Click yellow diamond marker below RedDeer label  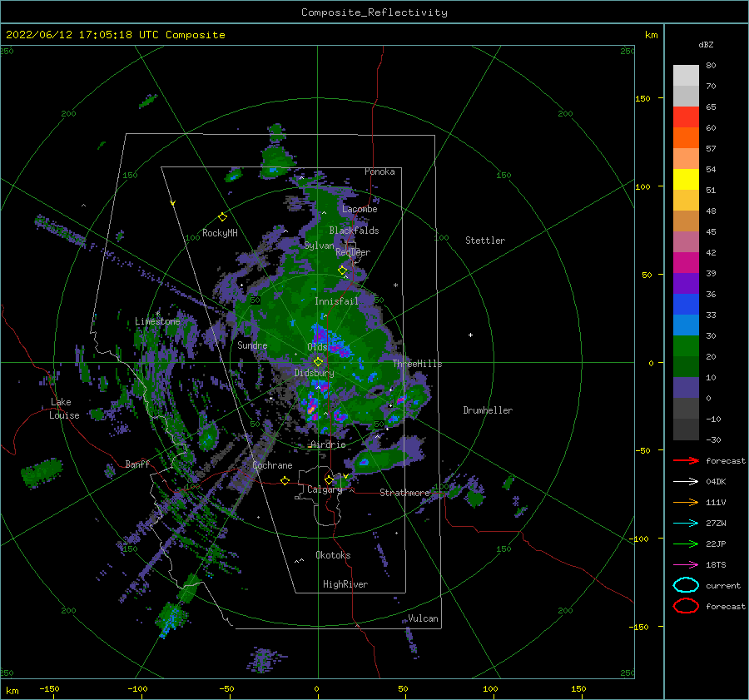pyautogui.click(x=342, y=271)
